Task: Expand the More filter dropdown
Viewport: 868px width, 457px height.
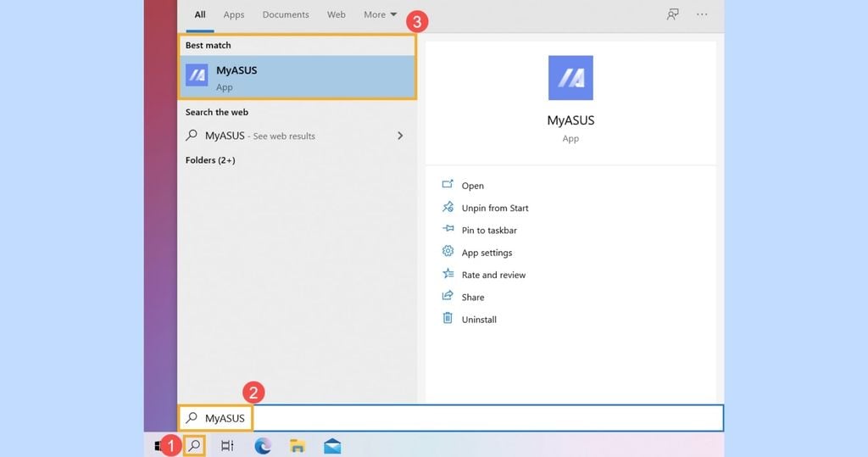Action: (380, 14)
